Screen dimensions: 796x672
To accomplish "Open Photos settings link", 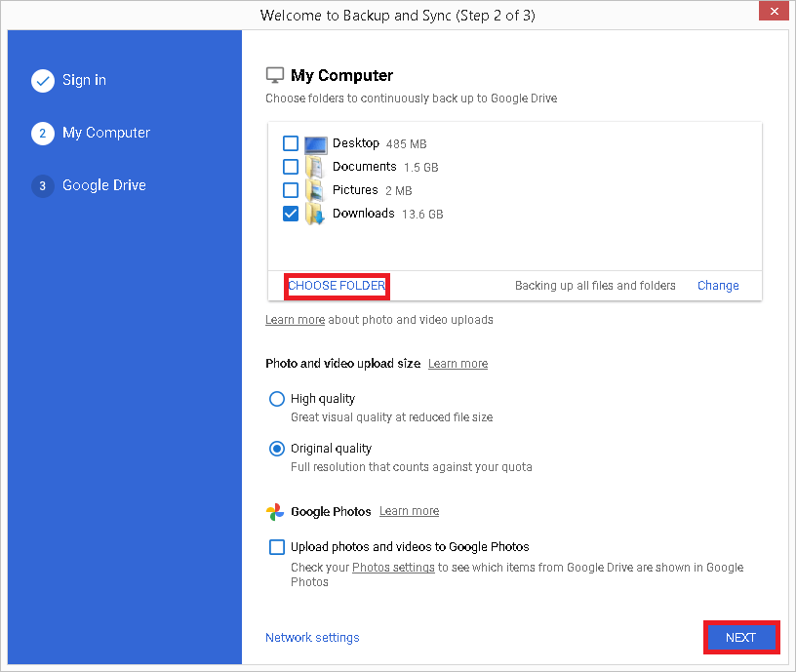I will [393, 567].
